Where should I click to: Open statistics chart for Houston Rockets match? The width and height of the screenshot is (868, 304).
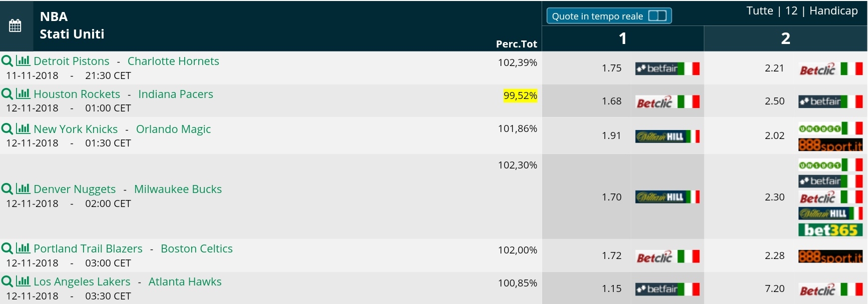pyautogui.click(x=23, y=93)
